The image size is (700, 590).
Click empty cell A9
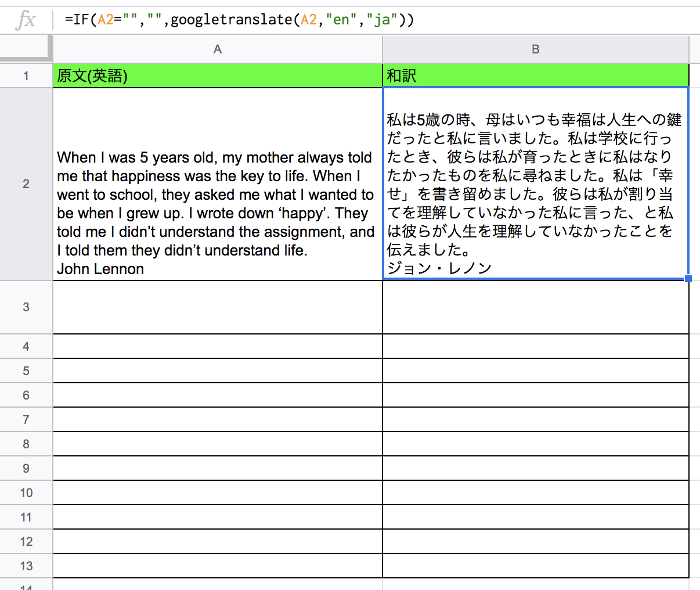coord(218,468)
